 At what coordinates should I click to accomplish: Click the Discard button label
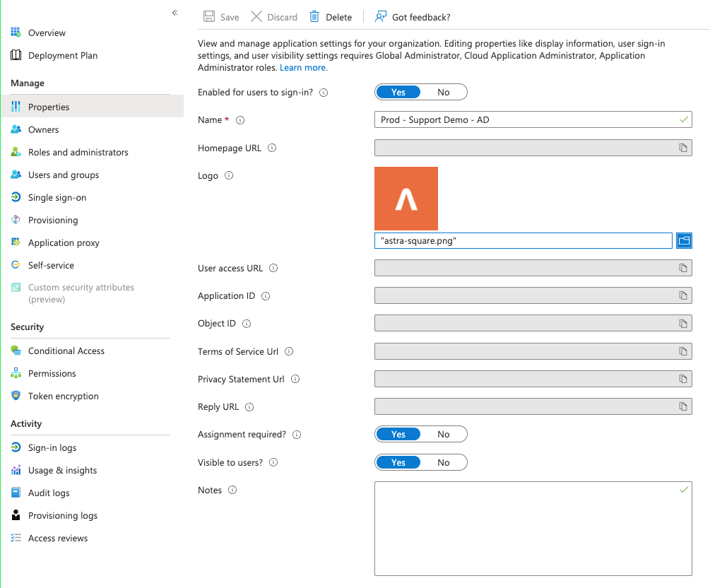282,17
